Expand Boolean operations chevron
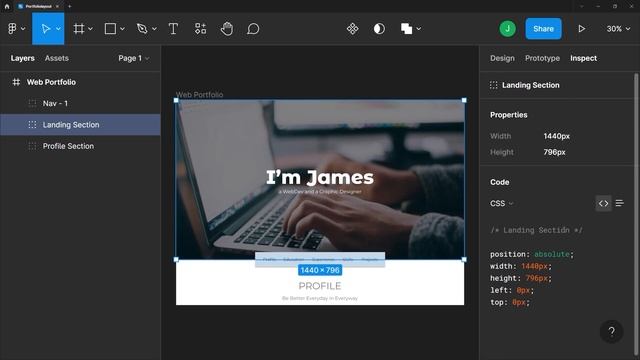The height and width of the screenshot is (360, 640). pos(418,29)
